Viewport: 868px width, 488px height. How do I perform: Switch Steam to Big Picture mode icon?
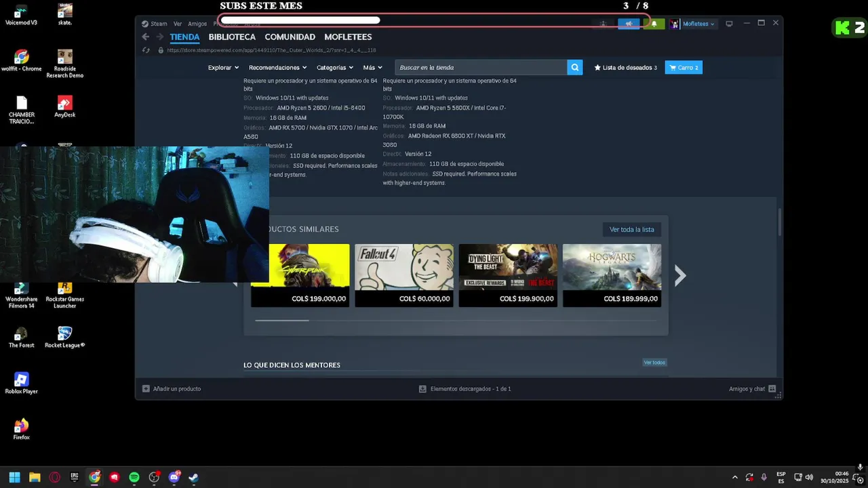(x=729, y=24)
